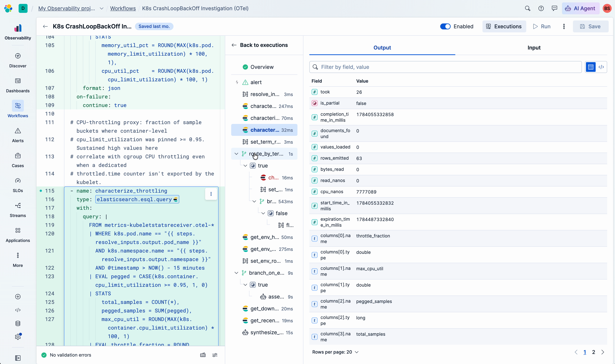
Task: Open My Observability project breadcrumb
Action: point(66,8)
